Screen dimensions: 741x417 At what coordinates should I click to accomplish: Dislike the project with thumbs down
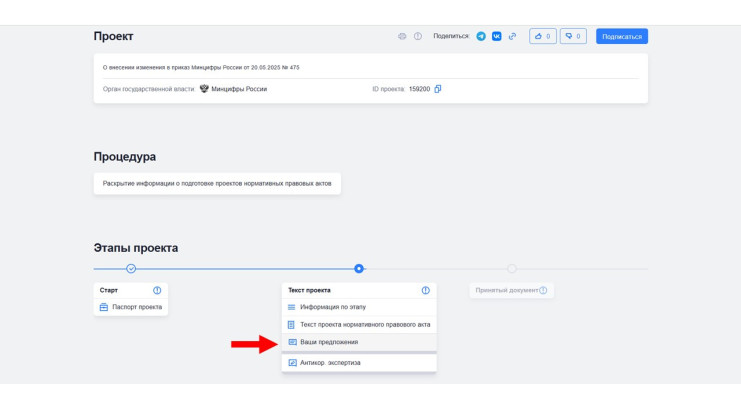tap(573, 36)
